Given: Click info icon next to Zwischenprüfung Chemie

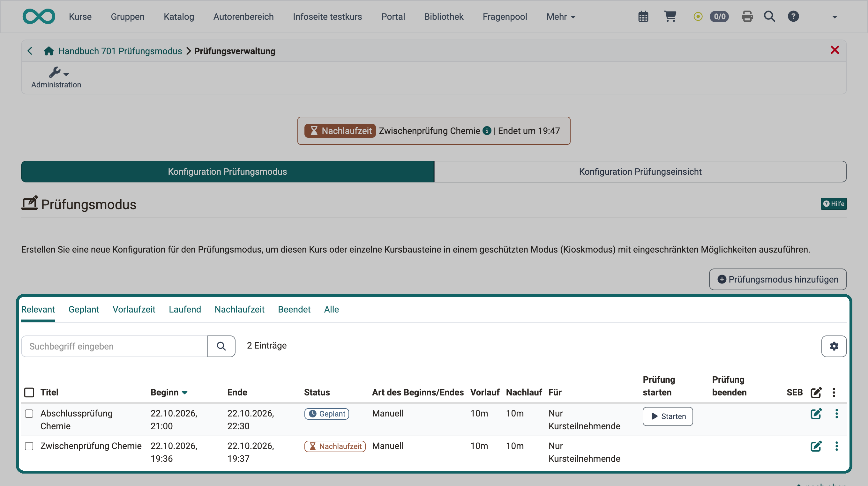Looking at the screenshot, I should tap(487, 130).
